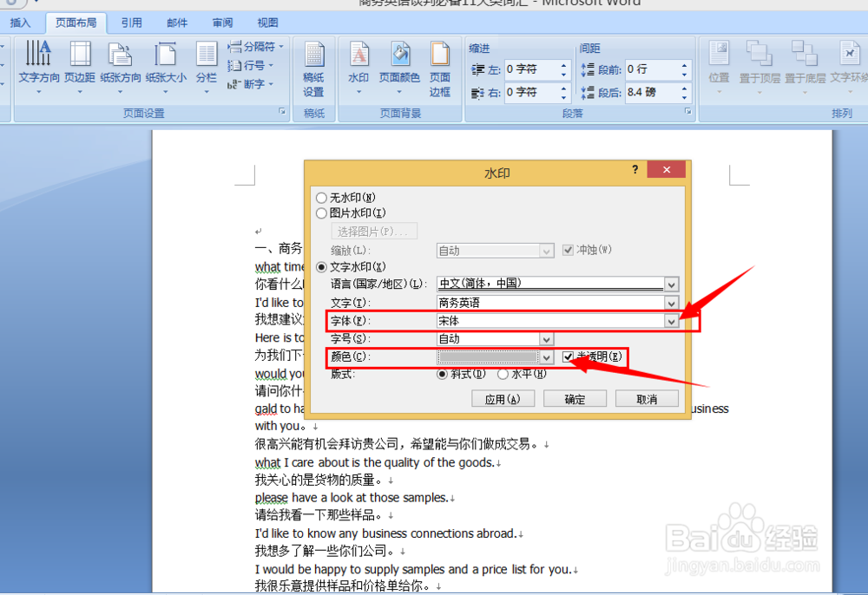Open the Orientation (纸张方向) menu

[120, 65]
